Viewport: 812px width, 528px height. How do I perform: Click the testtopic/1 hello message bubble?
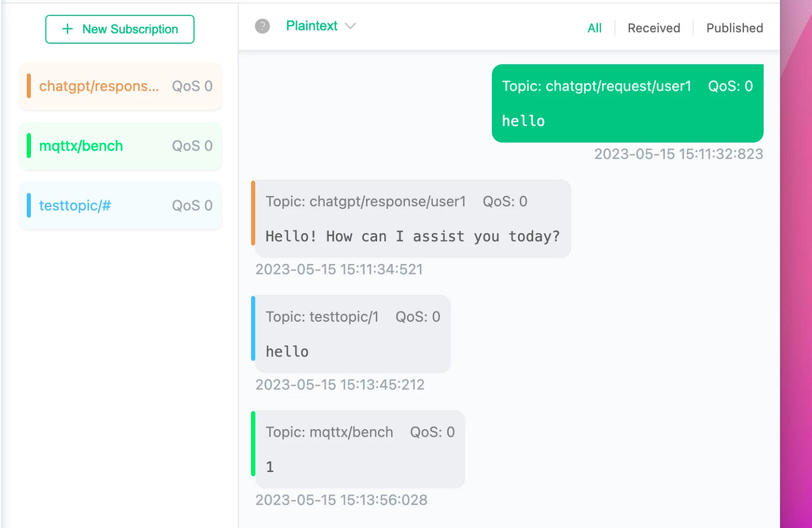click(351, 334)
